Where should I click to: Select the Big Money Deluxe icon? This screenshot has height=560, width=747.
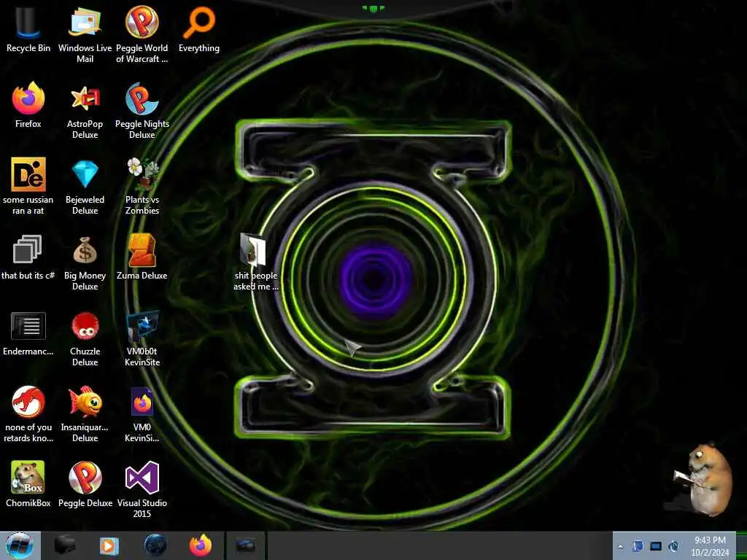tap(85, 262)
